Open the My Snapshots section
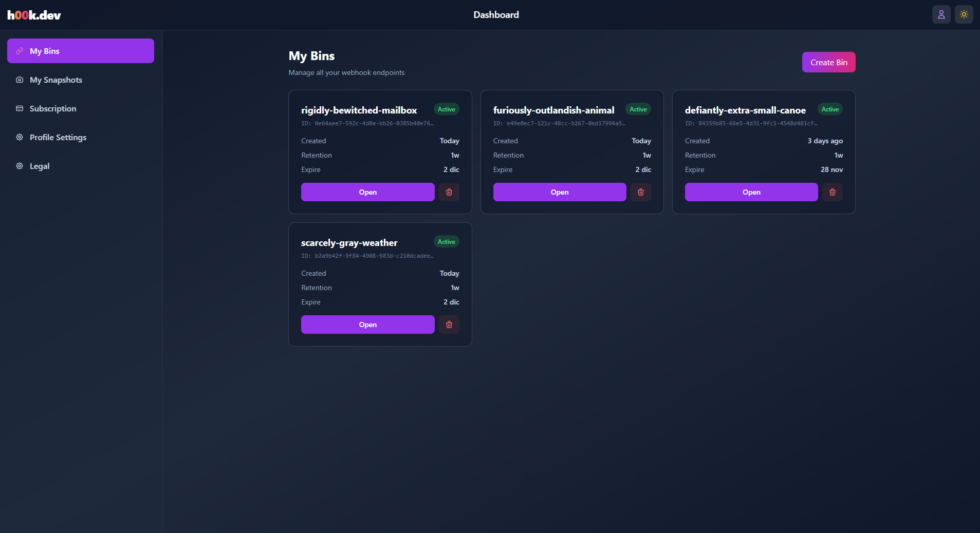 tap(56, 80)
